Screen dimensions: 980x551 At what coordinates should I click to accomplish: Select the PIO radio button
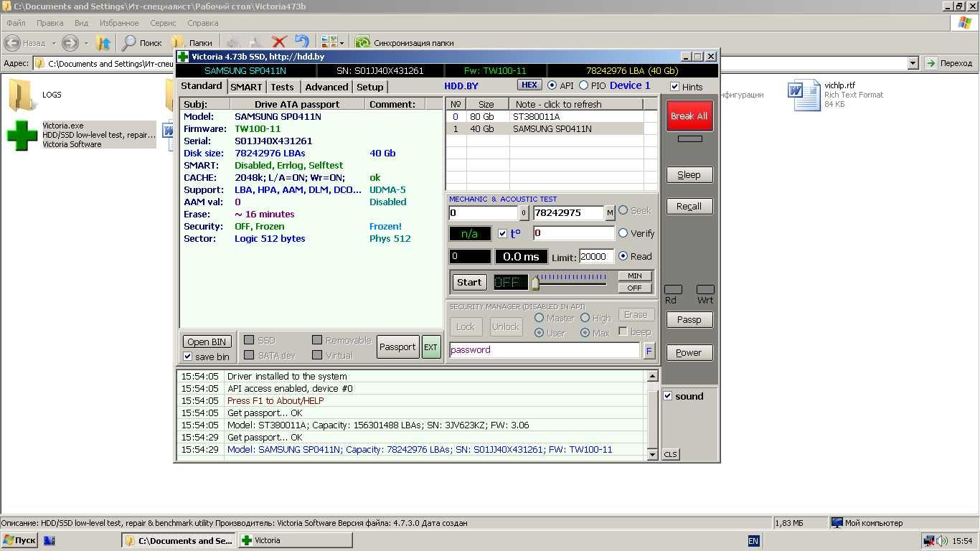pyautogui.click(x=583, y=85)
